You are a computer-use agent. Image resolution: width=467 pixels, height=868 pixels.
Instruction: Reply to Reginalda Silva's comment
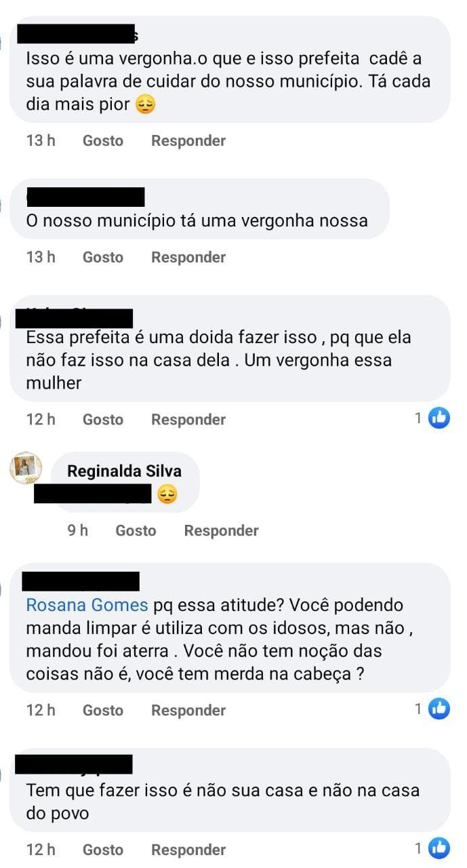tap(221, 530)
